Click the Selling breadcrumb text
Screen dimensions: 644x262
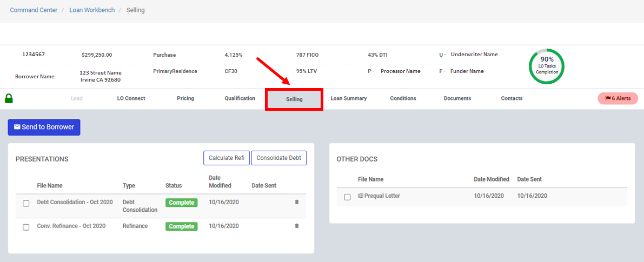coord(136,10)
